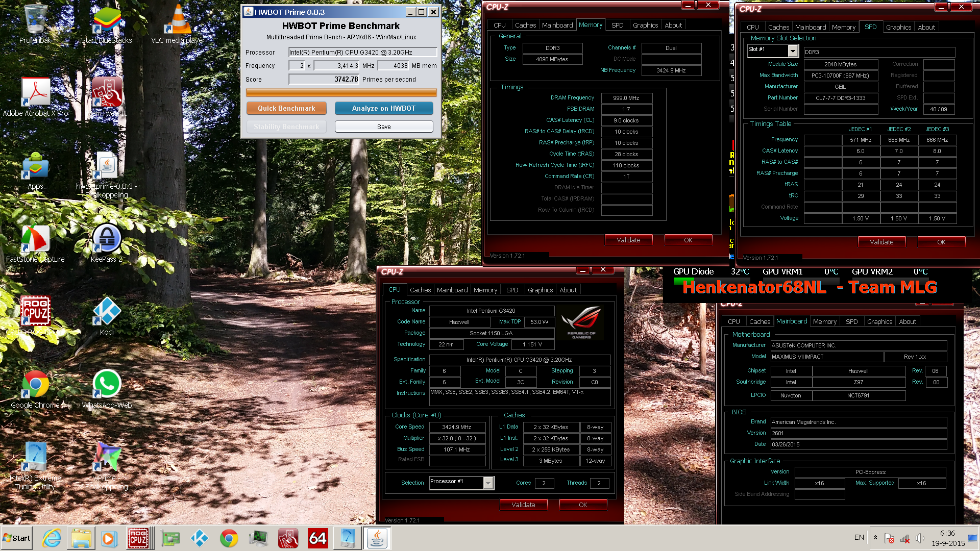Switch to the Java HWBOT Prime taskbar button
This screenshot has height=551, width=980.
pos(377,538)
